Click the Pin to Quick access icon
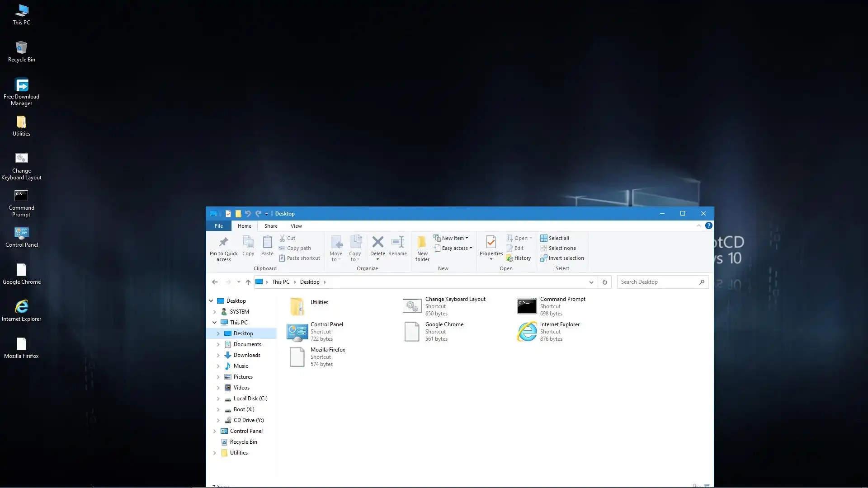The width and height of the screenshot is (868, 488). (x=223, y=243)
